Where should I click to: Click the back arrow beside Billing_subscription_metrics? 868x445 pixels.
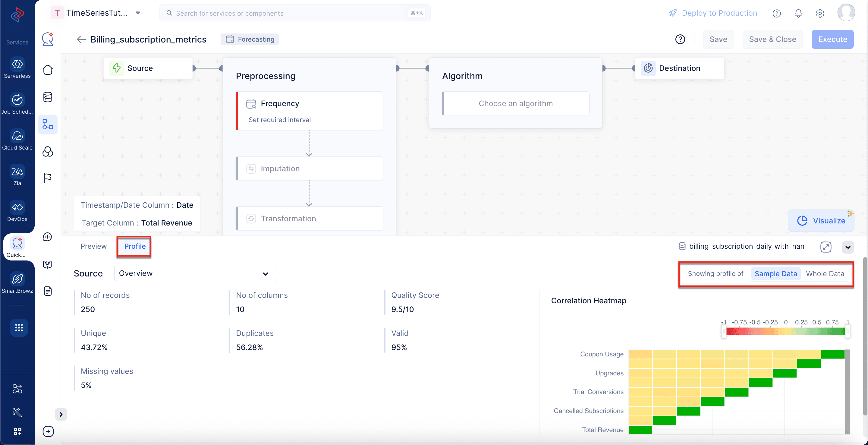[81, 39]
